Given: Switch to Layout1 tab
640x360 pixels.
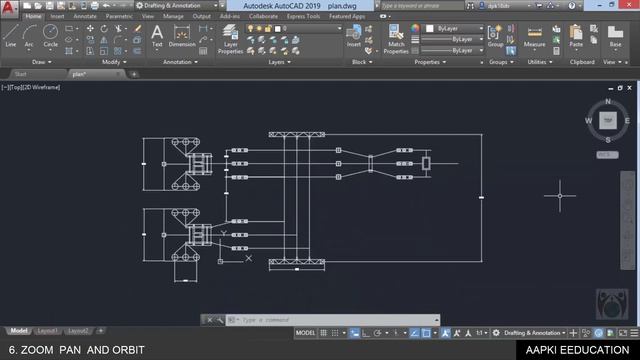Looking at the screenshot, I should (x=47, y=331).
